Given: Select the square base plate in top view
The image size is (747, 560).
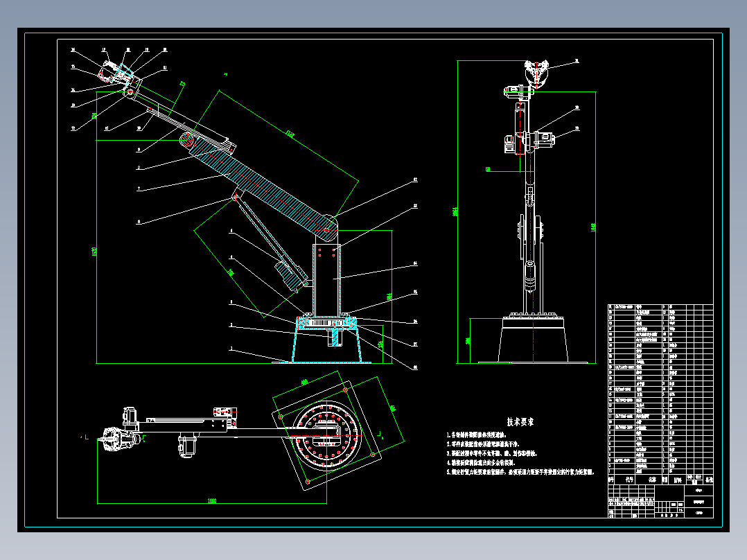Looking at the screenshot, I should click(327, 435).
